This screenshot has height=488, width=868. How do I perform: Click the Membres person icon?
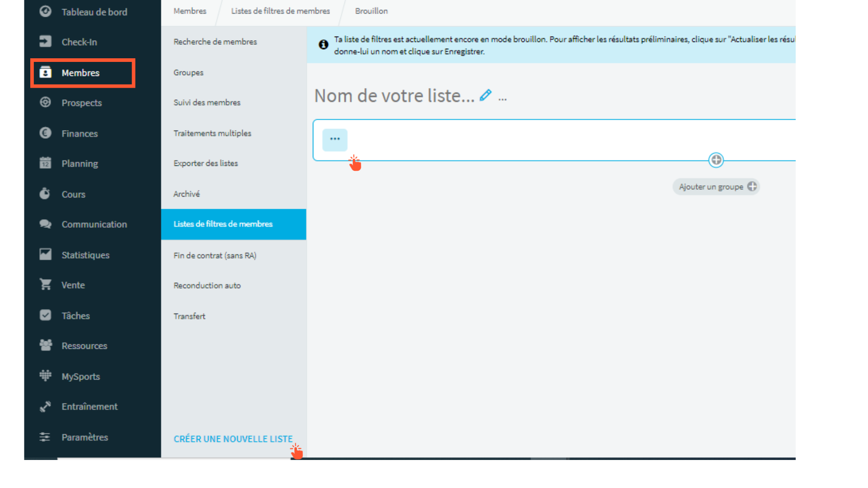click(x=45, y=72)
